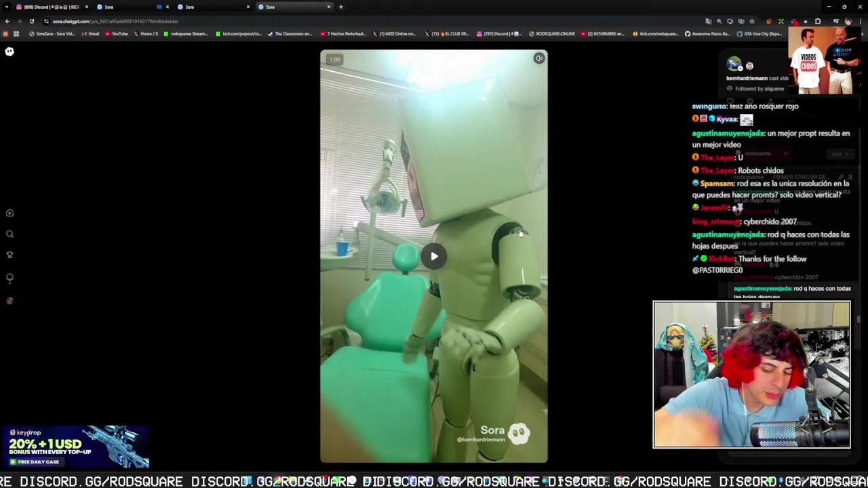868x488 pixels.
Task: Close the active Sora tab
Action: click(329, 7)
